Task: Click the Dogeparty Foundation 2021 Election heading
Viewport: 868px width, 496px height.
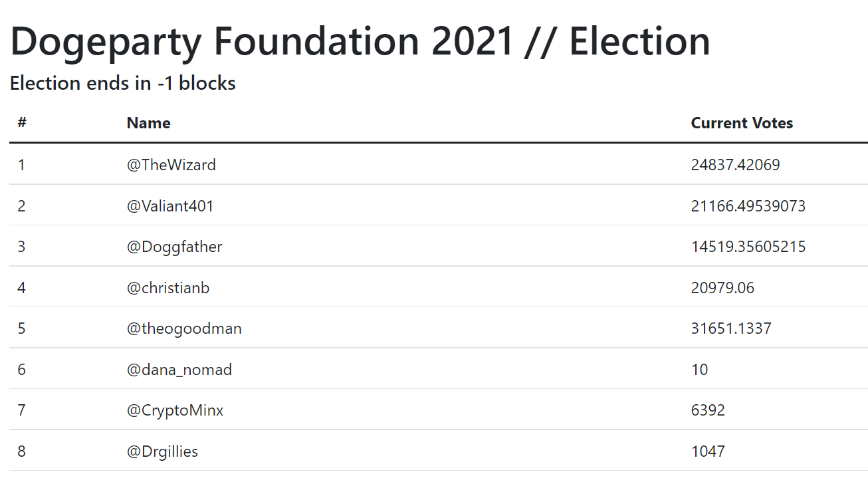Action: [360, 41]
